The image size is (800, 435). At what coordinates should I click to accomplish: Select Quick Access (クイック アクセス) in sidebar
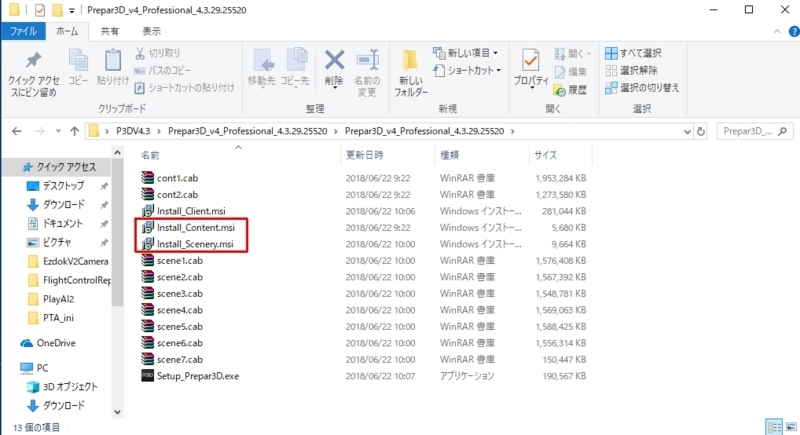pyautogui.click(x=59, y=167)
